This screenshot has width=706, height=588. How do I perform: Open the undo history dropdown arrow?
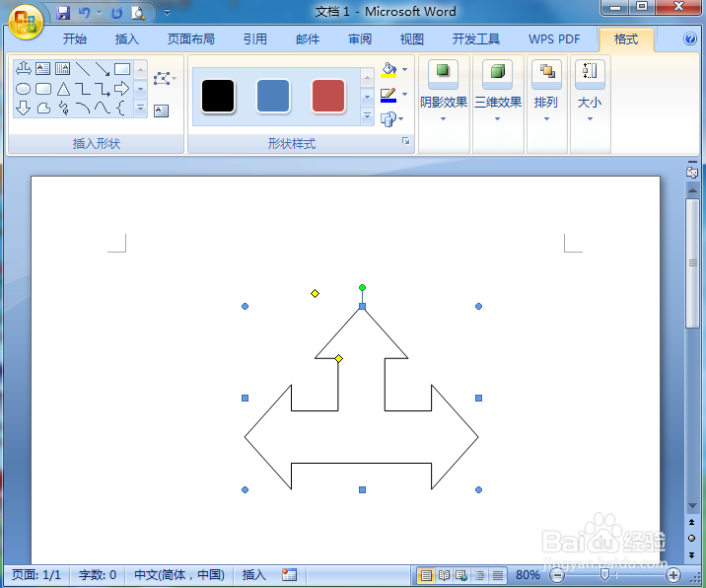pyautogui.click(x=99, y=13)
